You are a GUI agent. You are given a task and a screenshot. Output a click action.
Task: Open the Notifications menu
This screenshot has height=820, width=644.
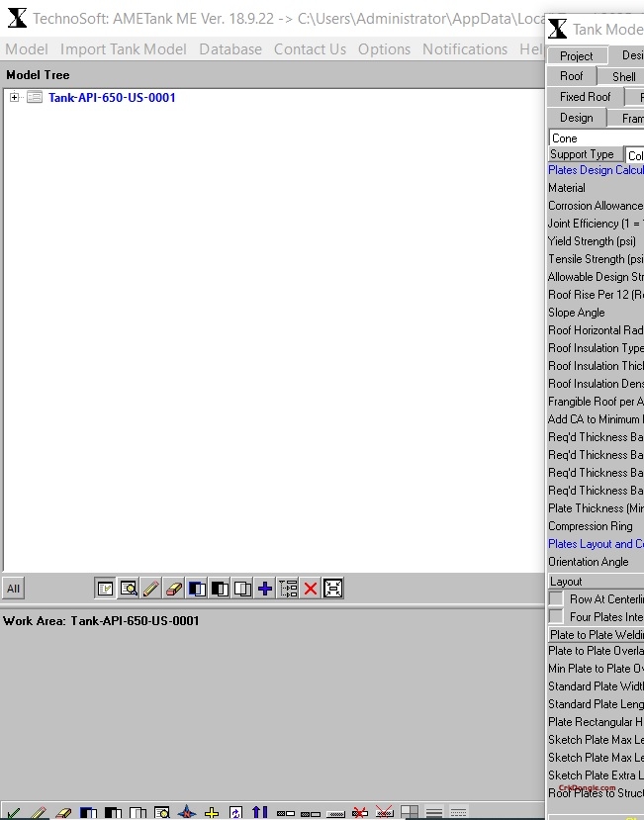[465, 49]
